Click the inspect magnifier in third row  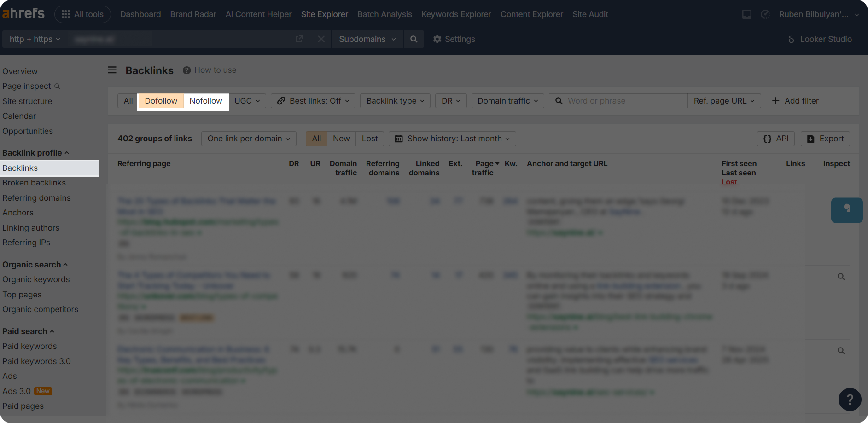(x=841, y=351)
